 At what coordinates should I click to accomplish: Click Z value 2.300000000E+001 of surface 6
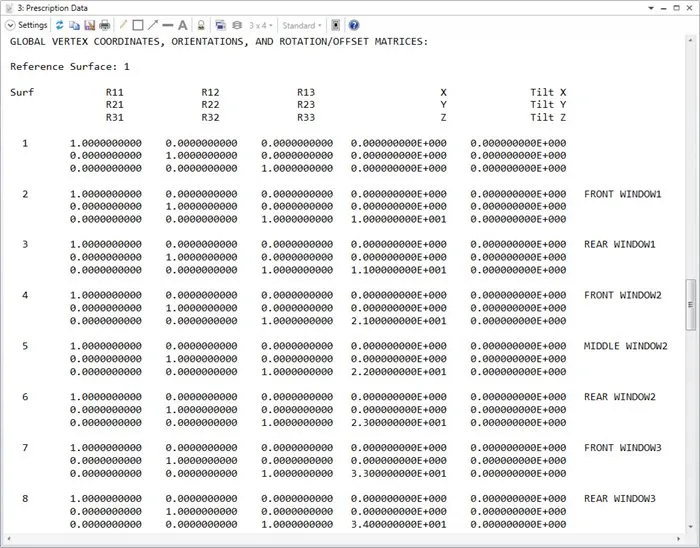398,423
